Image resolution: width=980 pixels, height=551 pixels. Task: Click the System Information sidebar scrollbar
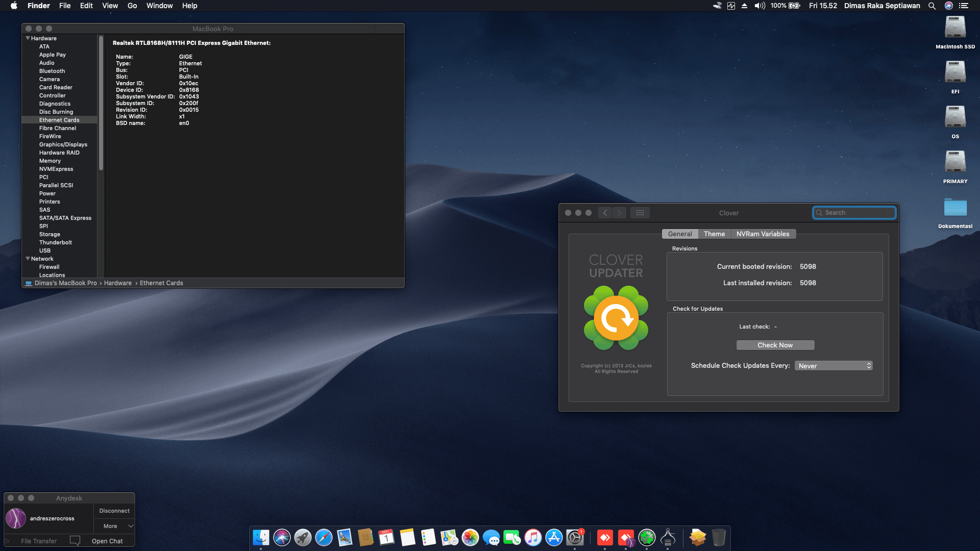coord(101,103)
